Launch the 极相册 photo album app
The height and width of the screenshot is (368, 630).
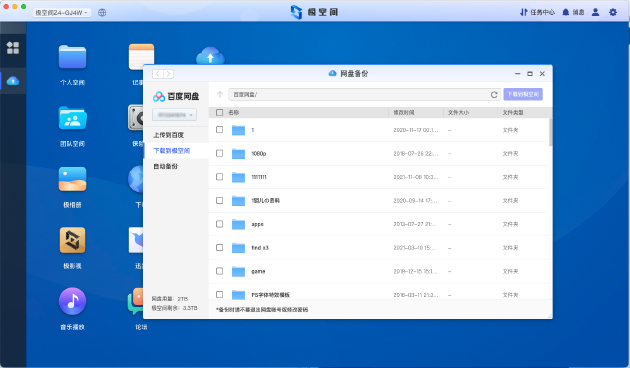coord(72,179)
